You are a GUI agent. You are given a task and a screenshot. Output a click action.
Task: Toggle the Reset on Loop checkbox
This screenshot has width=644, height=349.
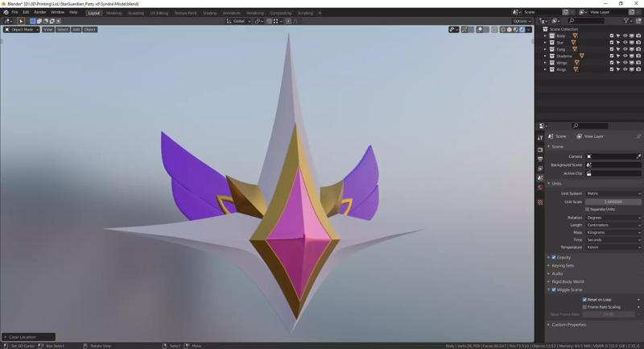[584, 300]
